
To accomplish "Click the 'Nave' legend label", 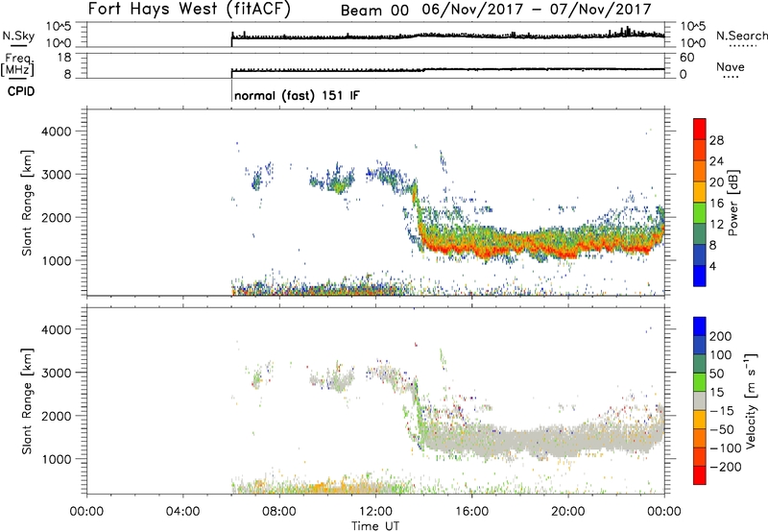I will coord(731,66).
